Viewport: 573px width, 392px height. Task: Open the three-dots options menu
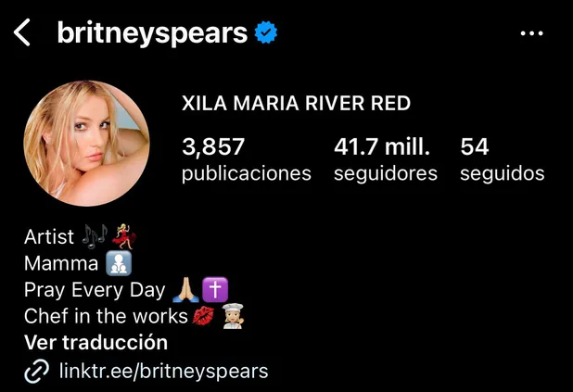point(531,33)
